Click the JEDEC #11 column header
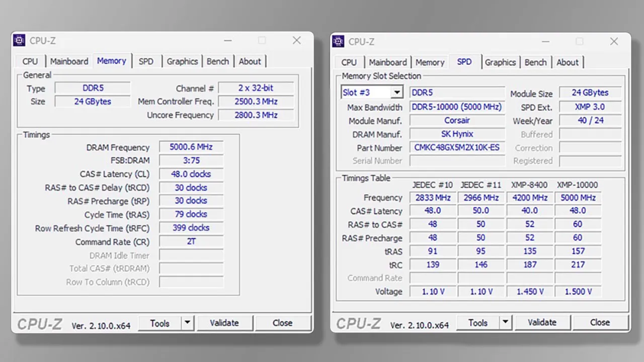 click(x=481, y=185)
